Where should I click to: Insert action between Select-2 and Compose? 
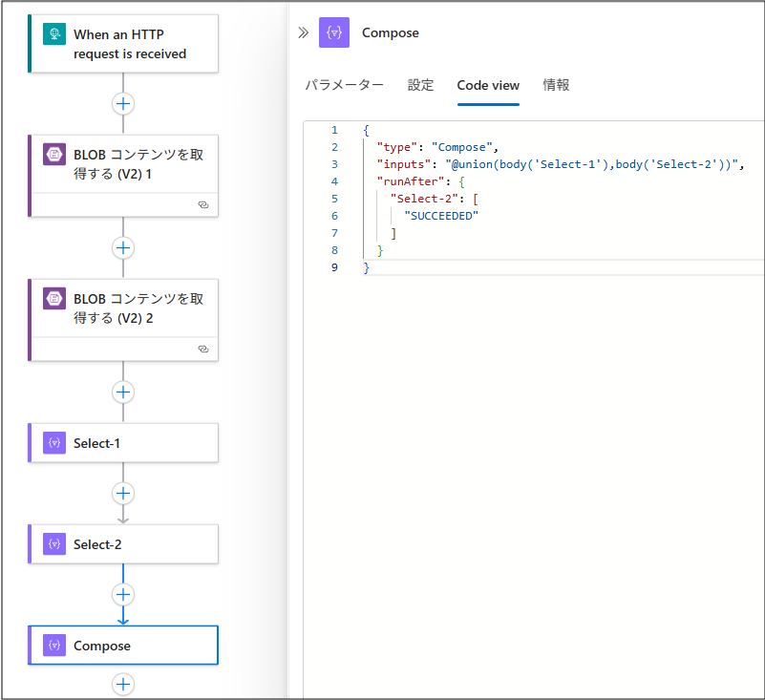click(123, 594)
